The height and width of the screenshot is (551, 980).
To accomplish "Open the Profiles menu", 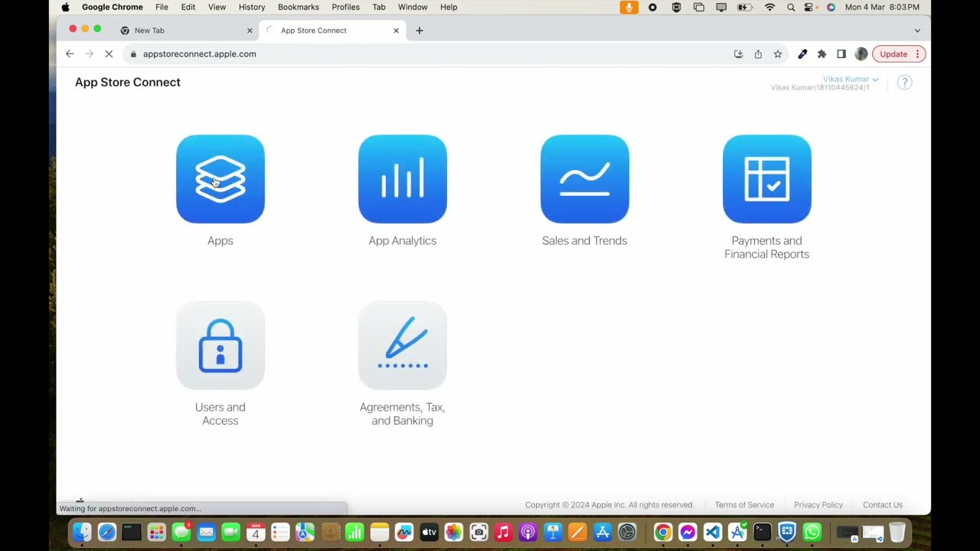I will (345, 7).
